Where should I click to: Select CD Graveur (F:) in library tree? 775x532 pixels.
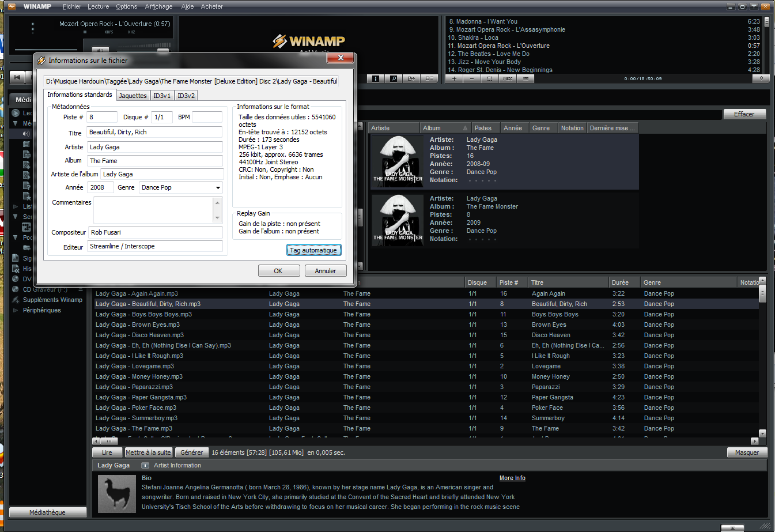tap(45, 289)
